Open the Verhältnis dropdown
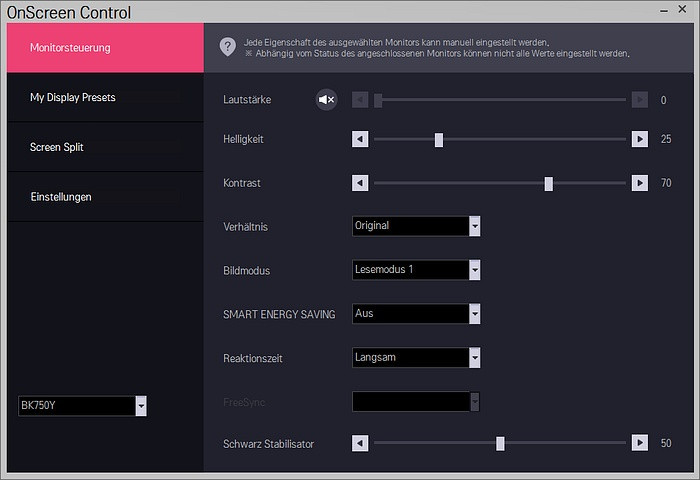700x480 pixels. click(x=475, y=226)
